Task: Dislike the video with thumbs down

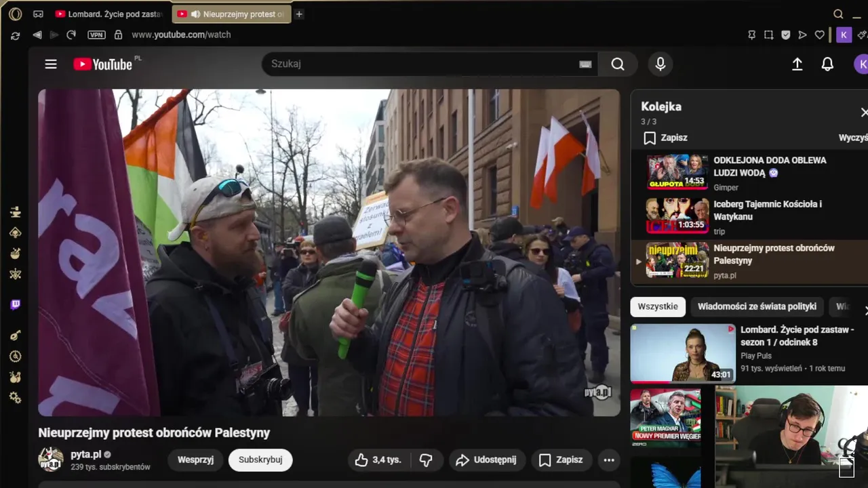Action: (x=427, y=460)
